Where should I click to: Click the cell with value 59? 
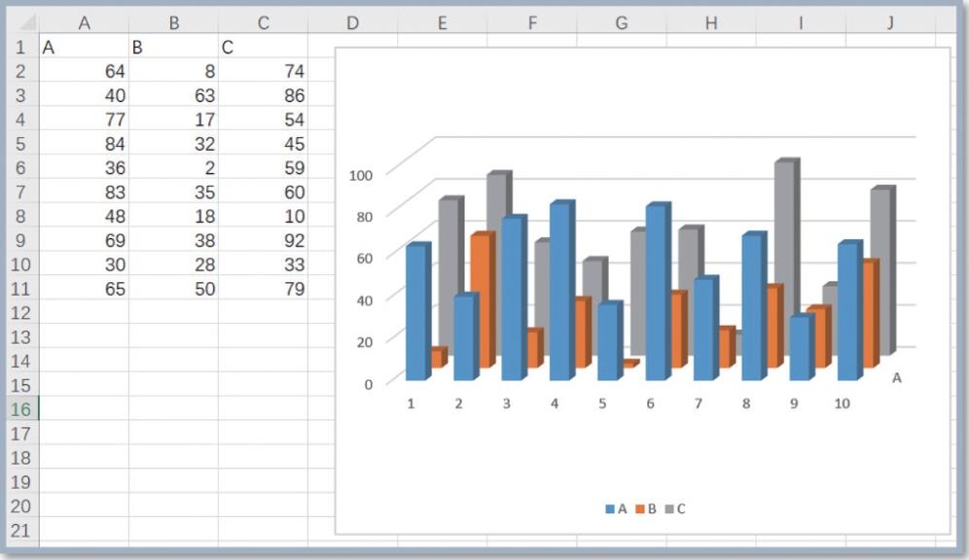[x=264, y=167]
